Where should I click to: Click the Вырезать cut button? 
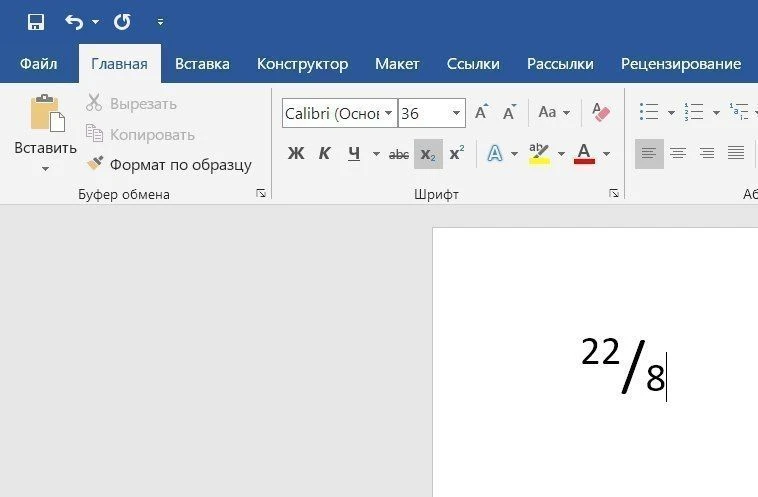(131, 103)
